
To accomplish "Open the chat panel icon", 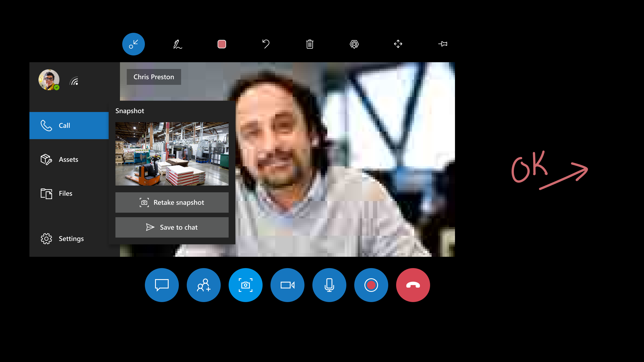I will [x=162, y=285].
